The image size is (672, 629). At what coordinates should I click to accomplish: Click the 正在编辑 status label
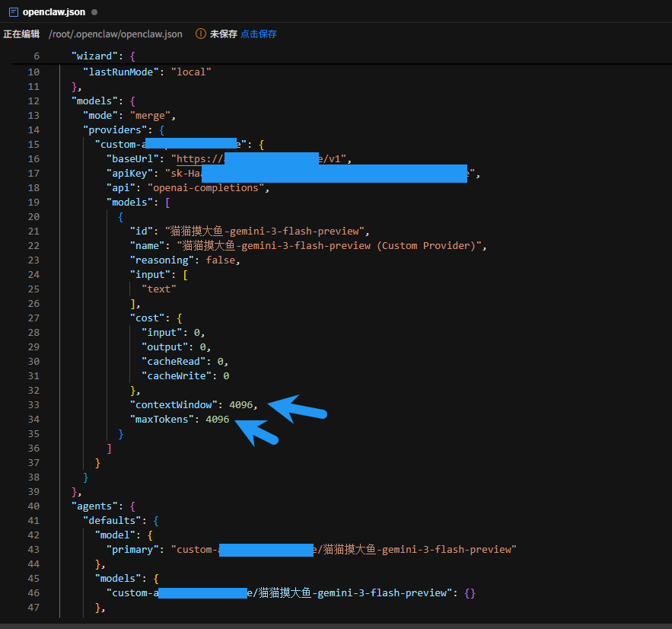[21, 34]
